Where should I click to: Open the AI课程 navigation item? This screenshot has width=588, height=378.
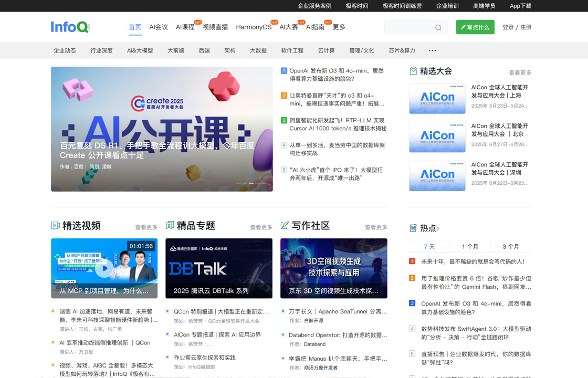coord(185,27)
